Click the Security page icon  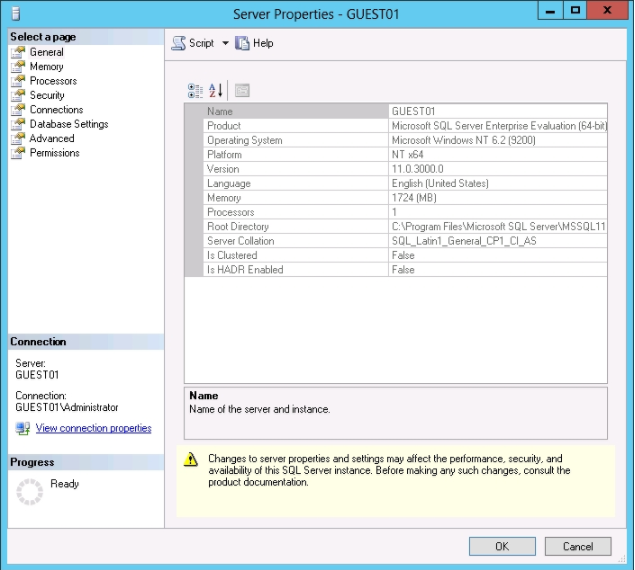(x=18, y=95)
